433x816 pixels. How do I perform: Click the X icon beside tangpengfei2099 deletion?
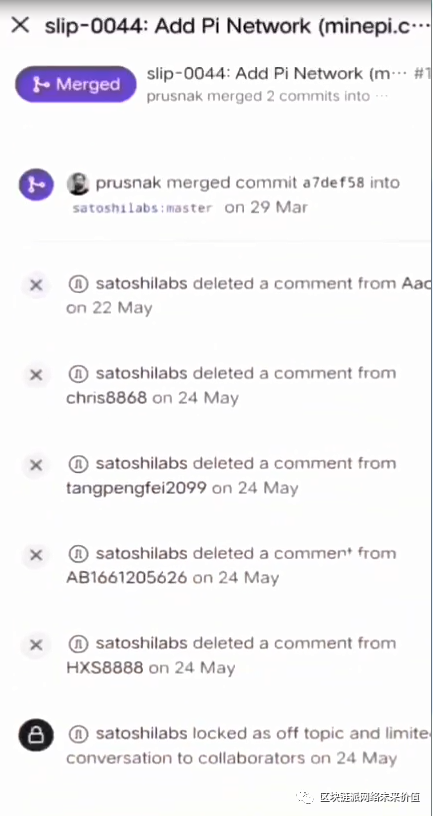36,465
